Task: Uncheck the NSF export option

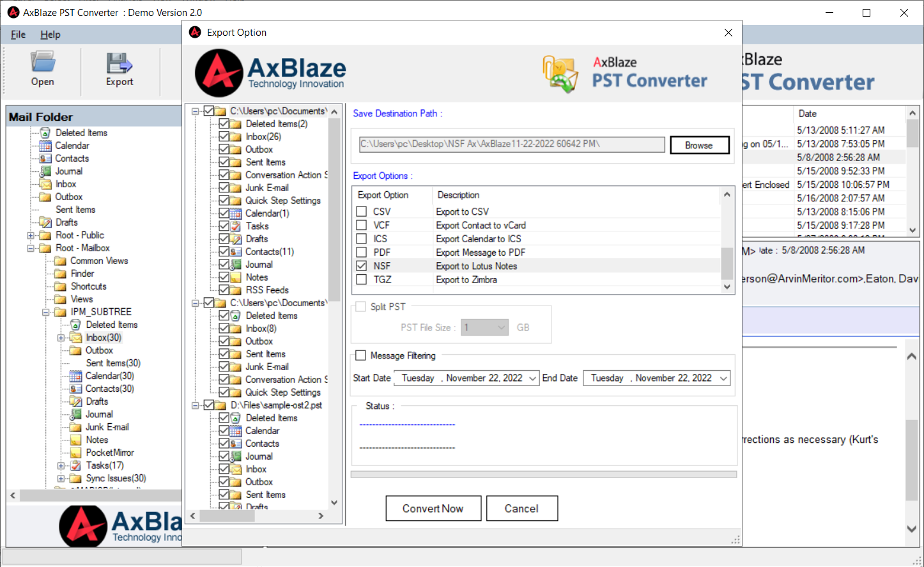Action: [362, 266]
